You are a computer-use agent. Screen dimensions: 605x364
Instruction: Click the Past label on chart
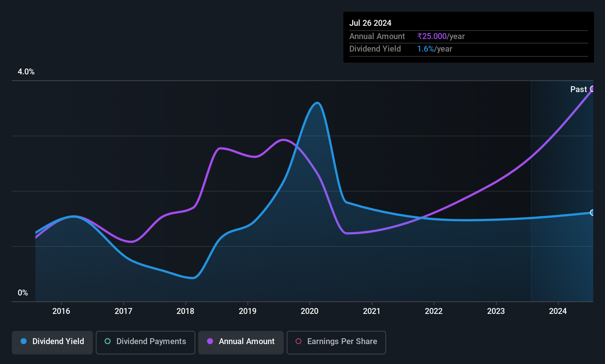pyautogui.click(x=578, y=90)
